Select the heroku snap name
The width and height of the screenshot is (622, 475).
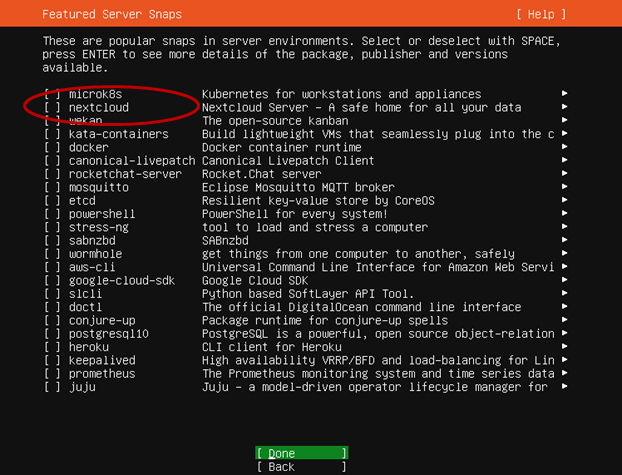(x=88, y=347)
